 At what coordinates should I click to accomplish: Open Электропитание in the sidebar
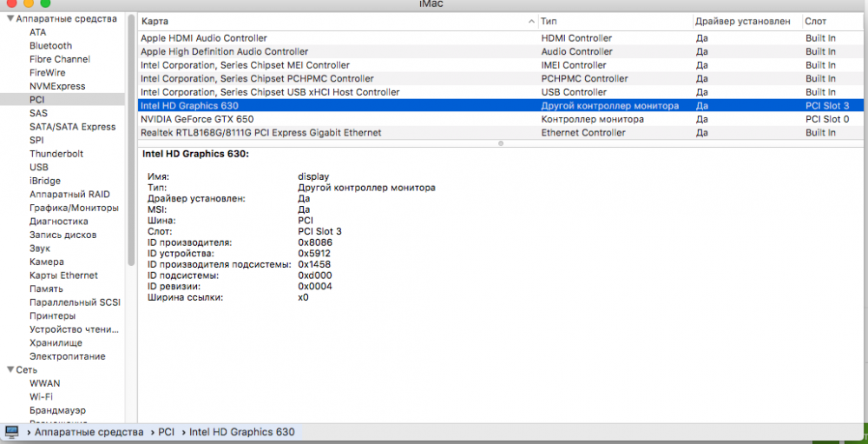[x=68, y=356]
